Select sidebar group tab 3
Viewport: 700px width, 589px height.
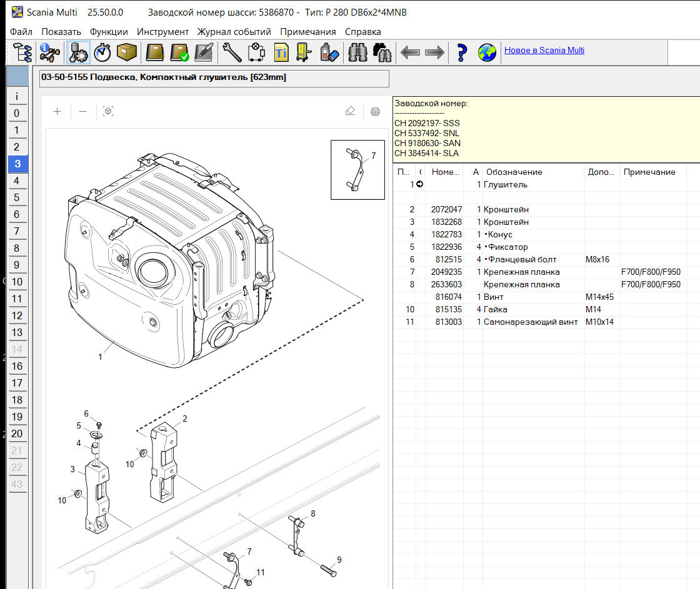pyautogui.click(x=17, y=164)
